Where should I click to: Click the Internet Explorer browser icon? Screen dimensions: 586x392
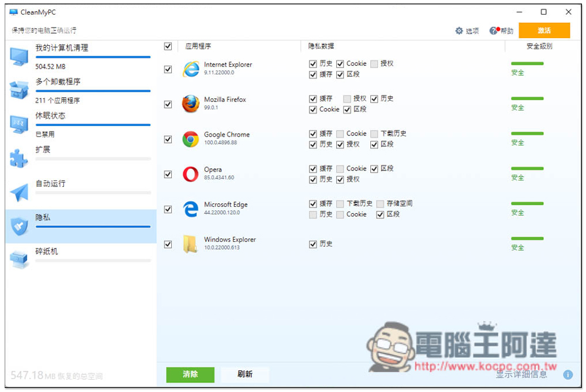(x=190, y=69)
